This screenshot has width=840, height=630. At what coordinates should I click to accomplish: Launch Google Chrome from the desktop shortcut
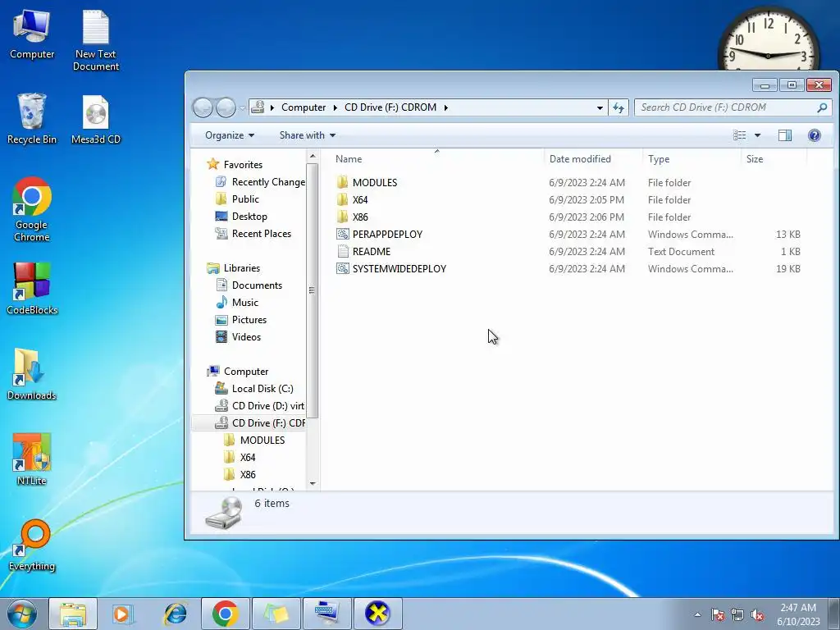[32, 209]
